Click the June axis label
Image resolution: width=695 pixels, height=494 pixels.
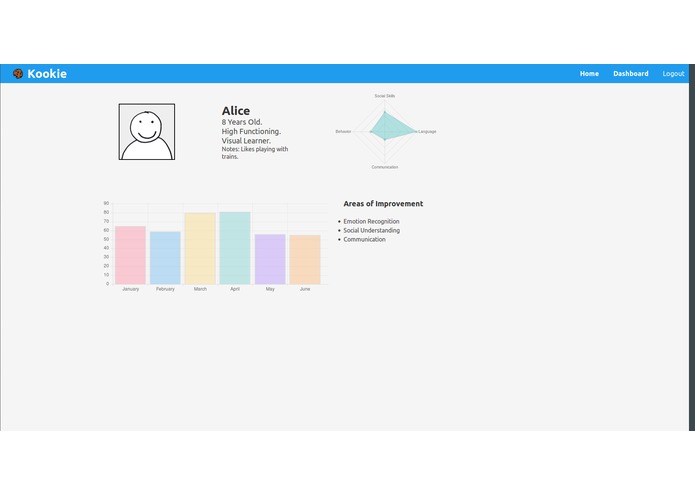305,289
